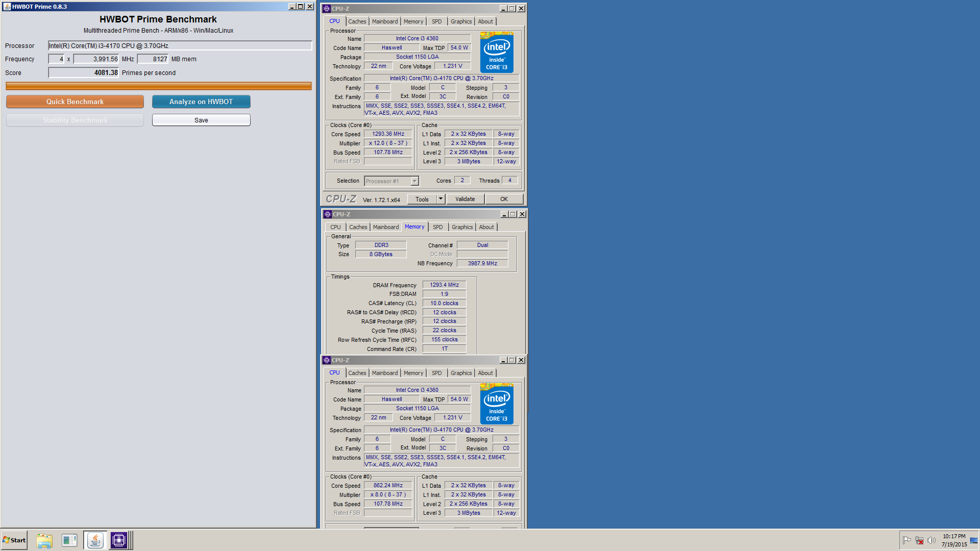The height and width of the screenshot is (551, 980).
Task: Switch to Caches tab in top CPU-Z window
Action: click(x=357, y=21)
